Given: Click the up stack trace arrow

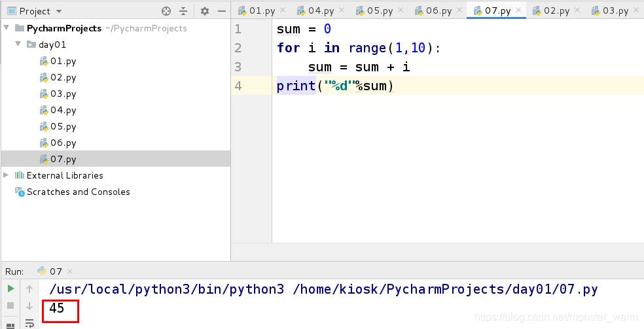Looking at the screenshot, I should coord(29,289).
